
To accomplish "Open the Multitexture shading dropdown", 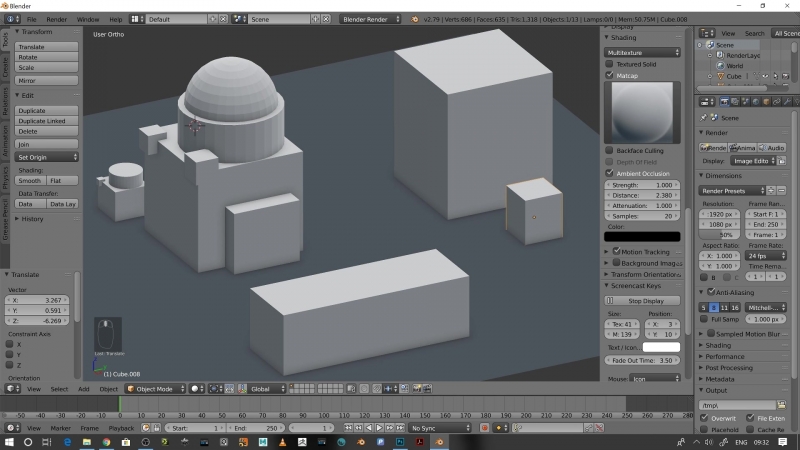I will pos(642,53).
